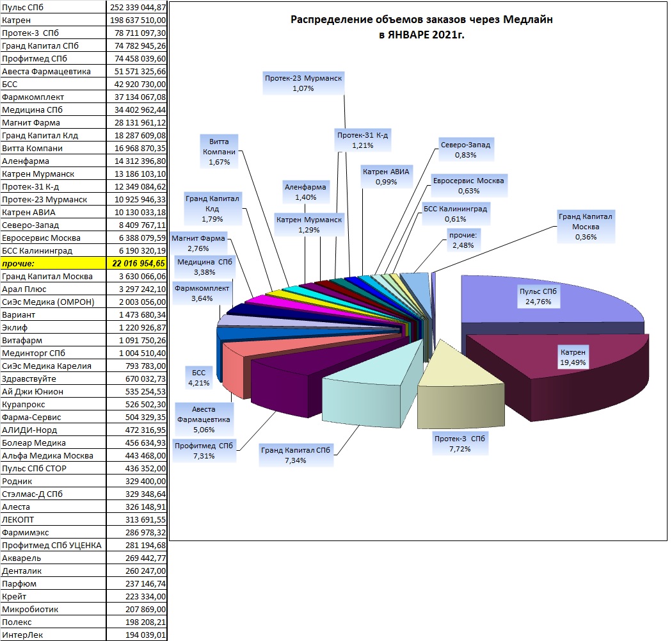Viewport: 672px width, 641px height.
Task: Click the Евросервис Москва table cell
Action: point(53,238)
